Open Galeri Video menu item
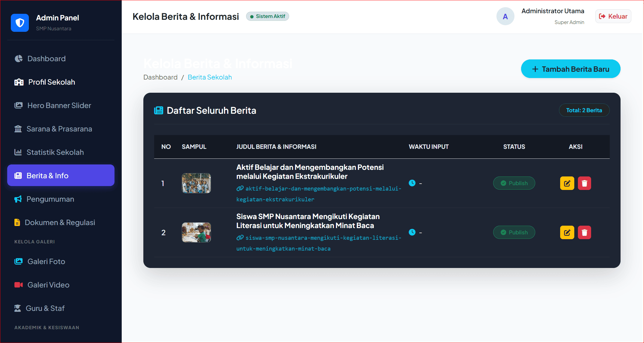Screen dimensions: 644x343 (x=61, y=285)
